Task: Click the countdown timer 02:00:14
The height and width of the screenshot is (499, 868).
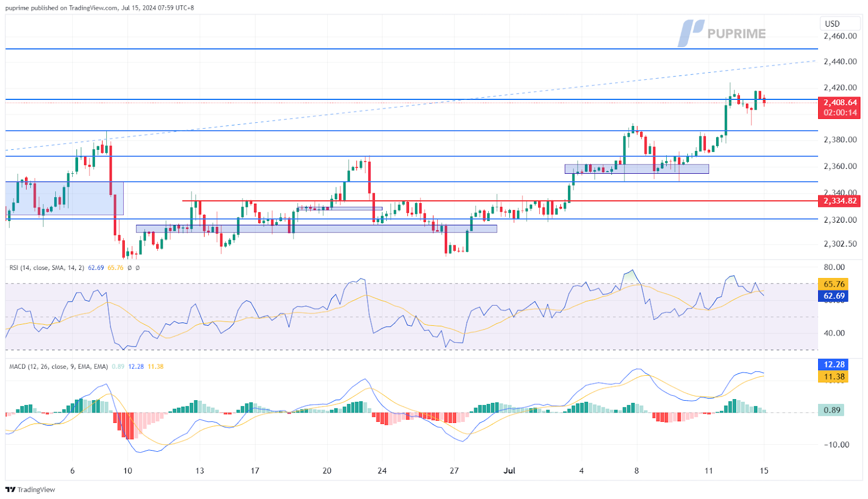Action: [x=840, y=113]
